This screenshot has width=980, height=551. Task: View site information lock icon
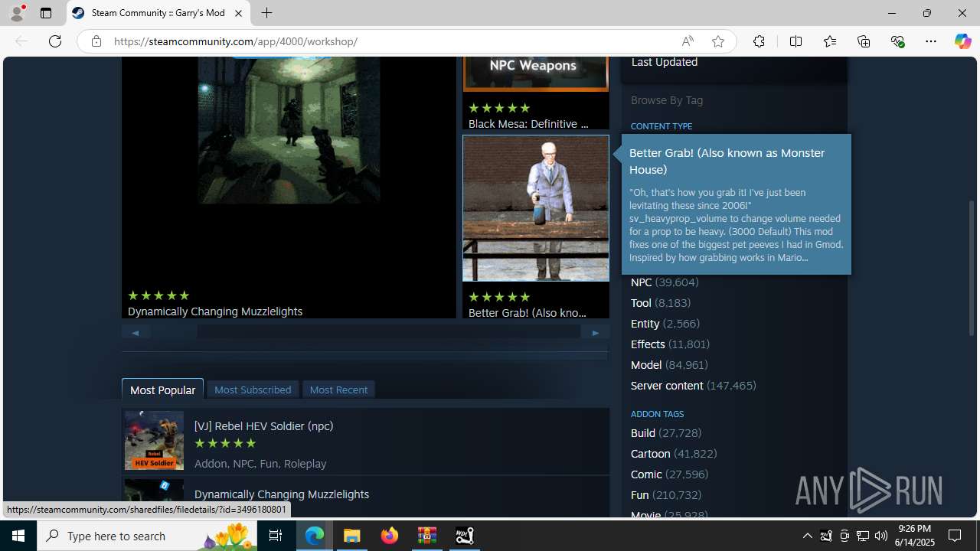(x=96, y=41)
